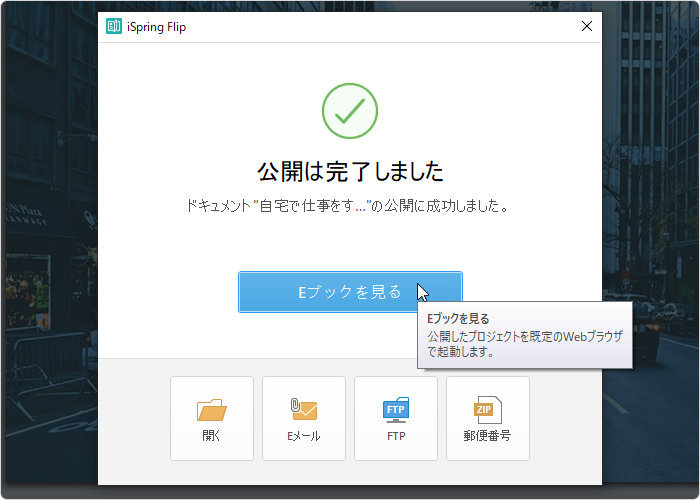Screen dimensions: 700x500
Task: Click the view Eブックを見る button
Action: 349,292
